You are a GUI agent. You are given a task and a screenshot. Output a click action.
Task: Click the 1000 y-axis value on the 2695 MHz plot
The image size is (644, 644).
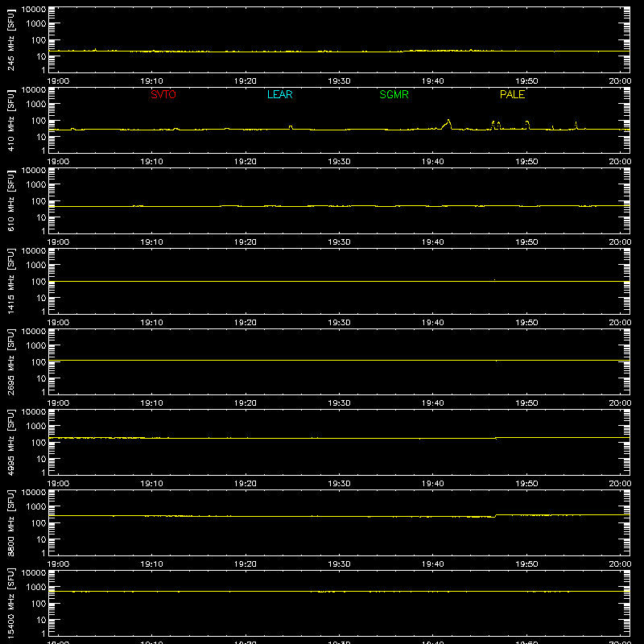tap(36, 346)
